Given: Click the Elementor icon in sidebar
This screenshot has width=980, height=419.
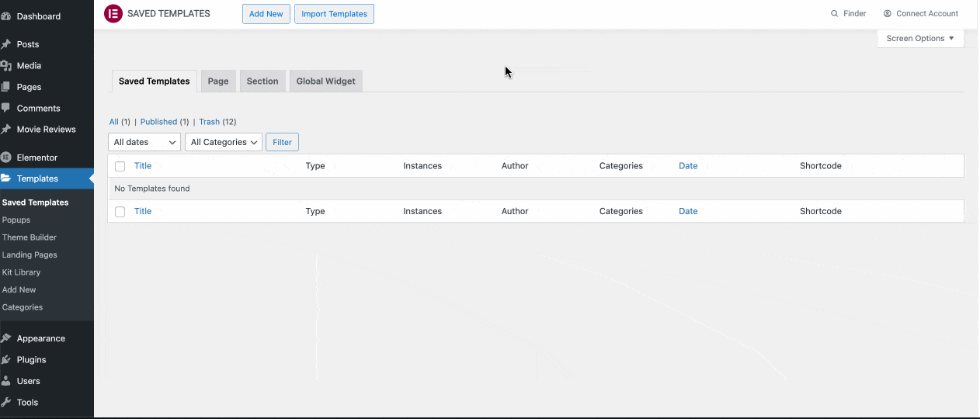Looking at the screenshot, I should pos(6,158).
